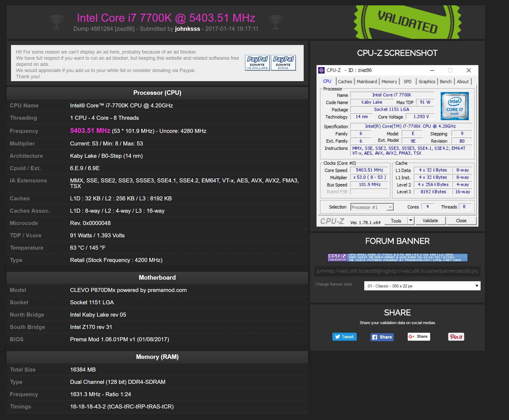Image resolution: width=509 pixels, height=420 pixels.
Task: Switch to the Caches tab
Action: [345, 81]
